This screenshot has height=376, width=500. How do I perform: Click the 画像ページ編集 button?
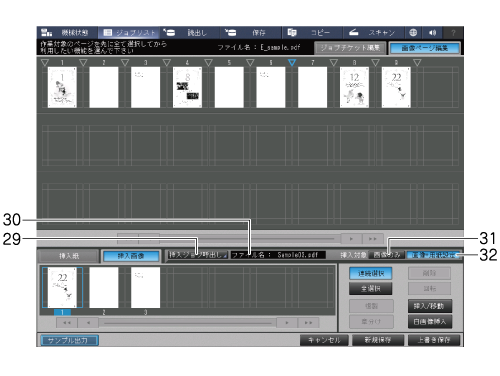pos(425,48)
